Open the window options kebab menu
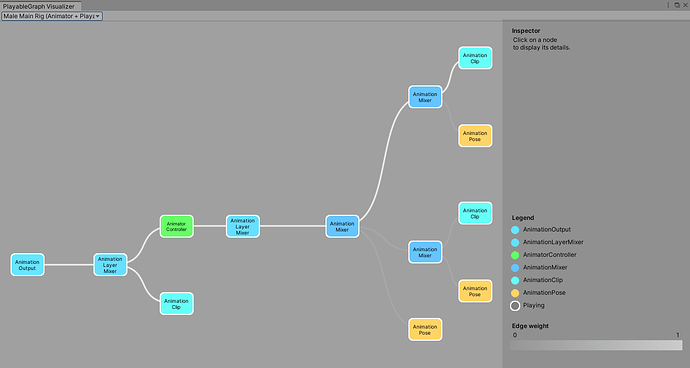690x368 pixels. (x=668, y=5)
